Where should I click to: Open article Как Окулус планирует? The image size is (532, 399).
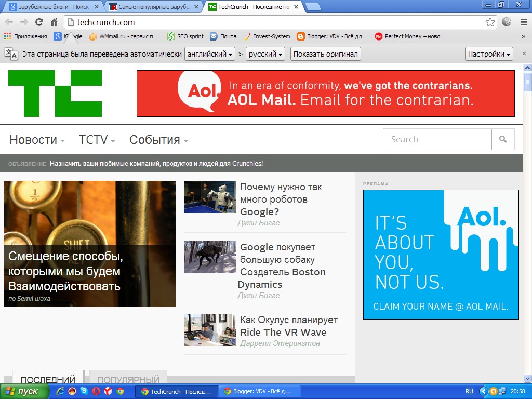pos(288,326)
